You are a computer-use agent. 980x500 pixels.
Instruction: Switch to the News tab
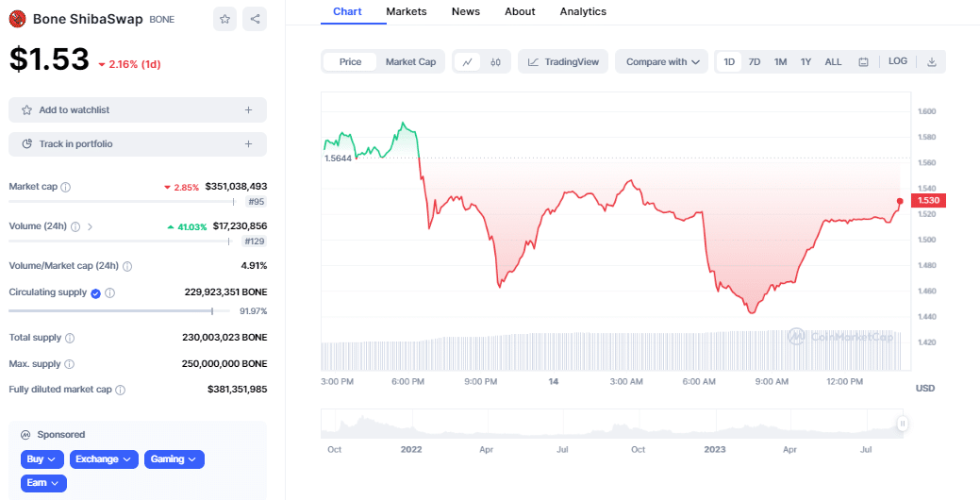pos(466,11)
